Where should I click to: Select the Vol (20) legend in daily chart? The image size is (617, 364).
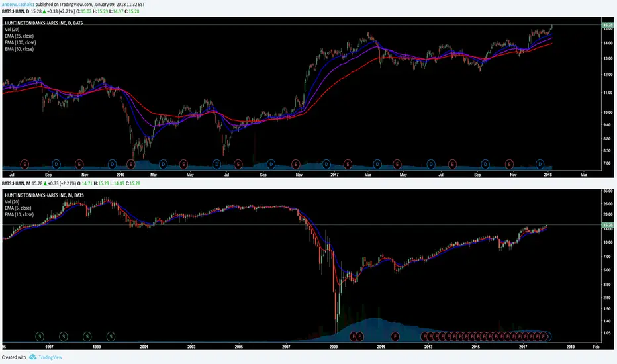(12, 30)
